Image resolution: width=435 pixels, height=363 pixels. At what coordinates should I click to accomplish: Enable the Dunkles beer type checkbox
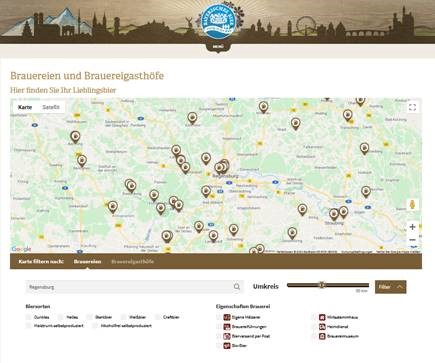(28, 317)
